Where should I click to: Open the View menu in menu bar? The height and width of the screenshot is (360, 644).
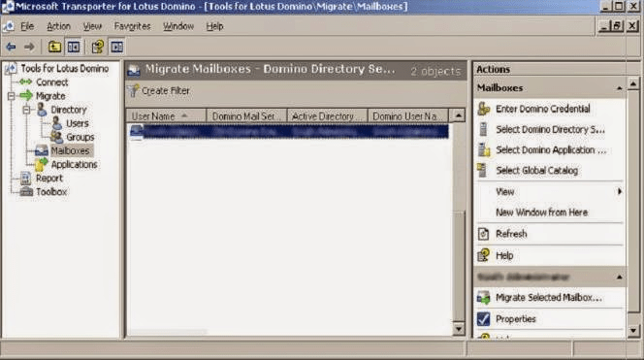(92, 26)
